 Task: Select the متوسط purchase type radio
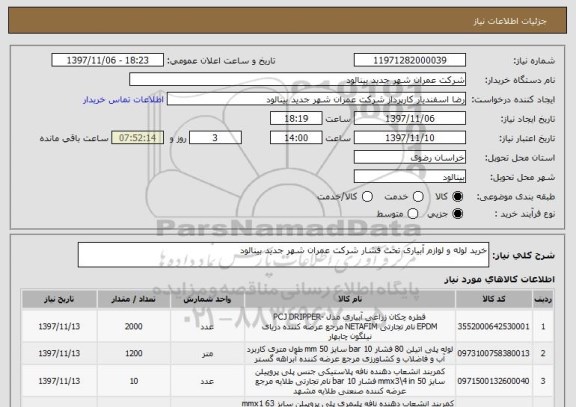pos(413,213)
